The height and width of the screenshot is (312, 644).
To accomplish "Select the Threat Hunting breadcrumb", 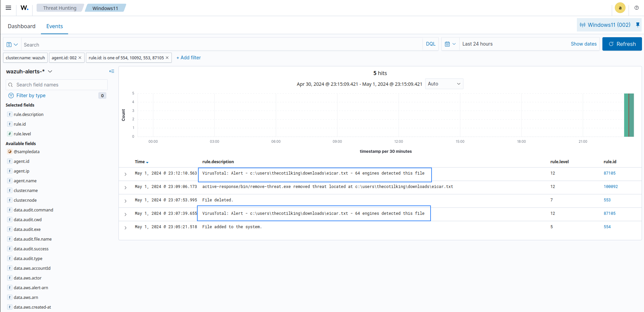I will tap(60, 8).
